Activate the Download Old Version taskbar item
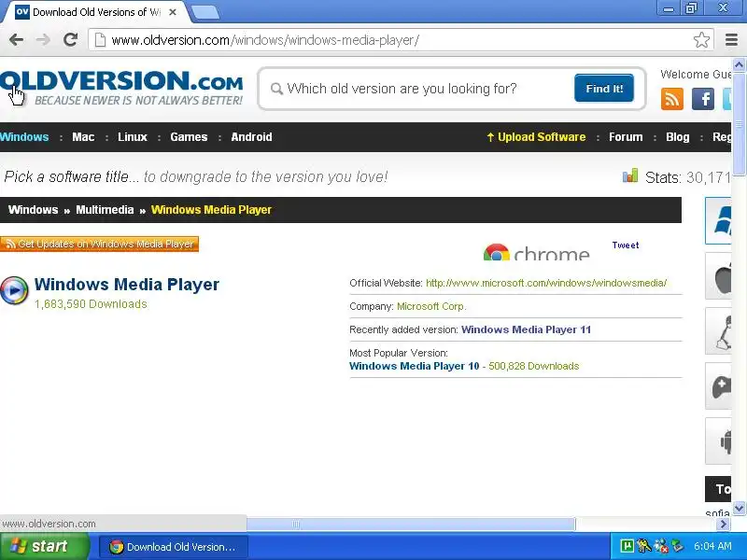Viewport: 747px width, 560px height. [174, 547]
